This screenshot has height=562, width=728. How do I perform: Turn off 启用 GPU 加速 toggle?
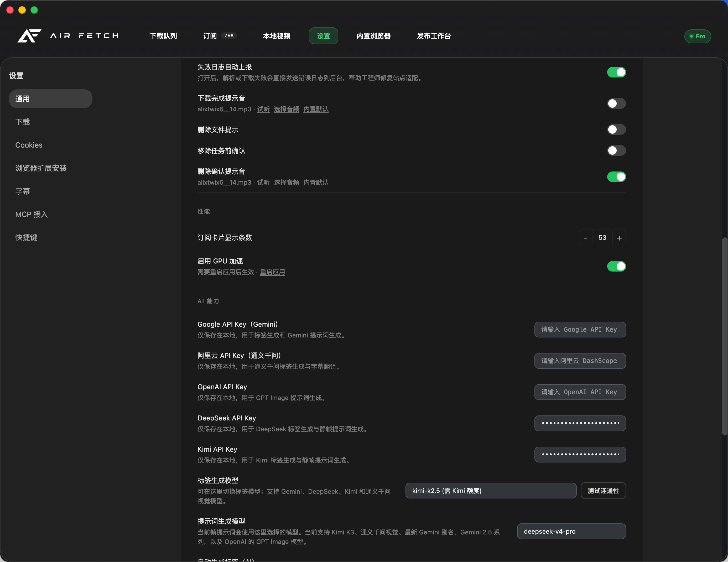(616, 266)
